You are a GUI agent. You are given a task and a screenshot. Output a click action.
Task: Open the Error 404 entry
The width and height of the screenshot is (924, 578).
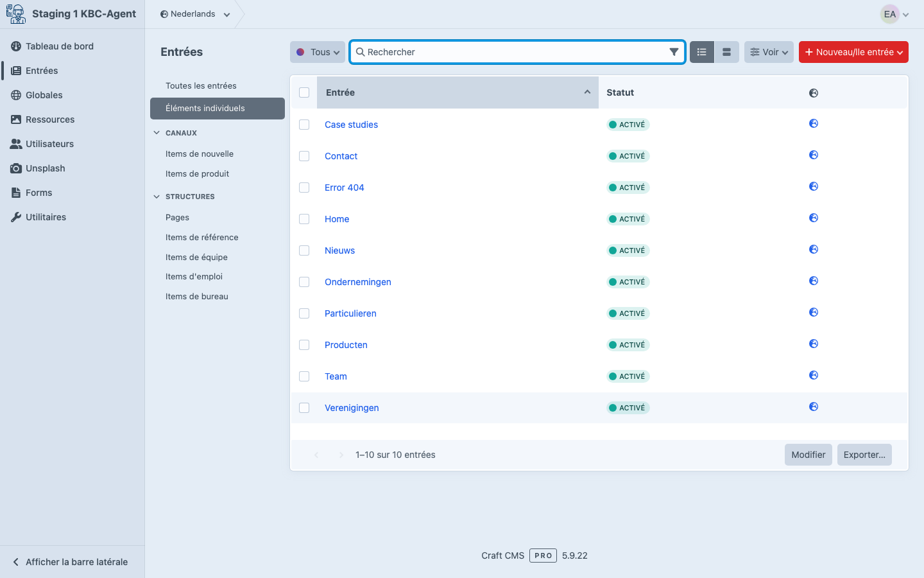tap(344, 188)
